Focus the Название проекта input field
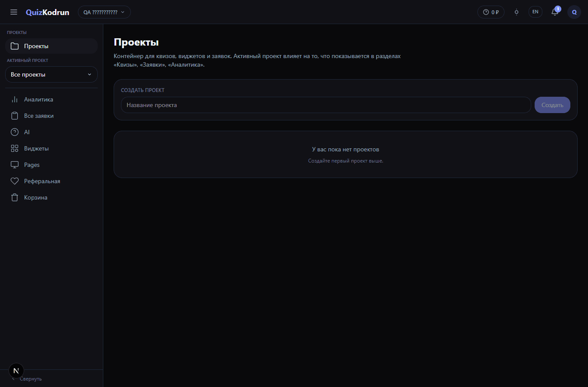Viewport: 588px width, 387px height. point(326,105)
